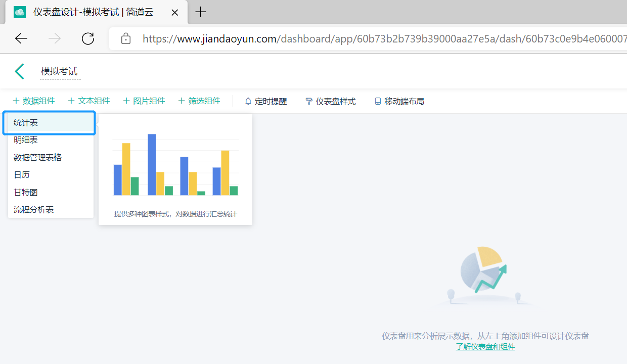
Task: Click the 模拟考试 dashboard name field
Action: [x=60, y=72]
